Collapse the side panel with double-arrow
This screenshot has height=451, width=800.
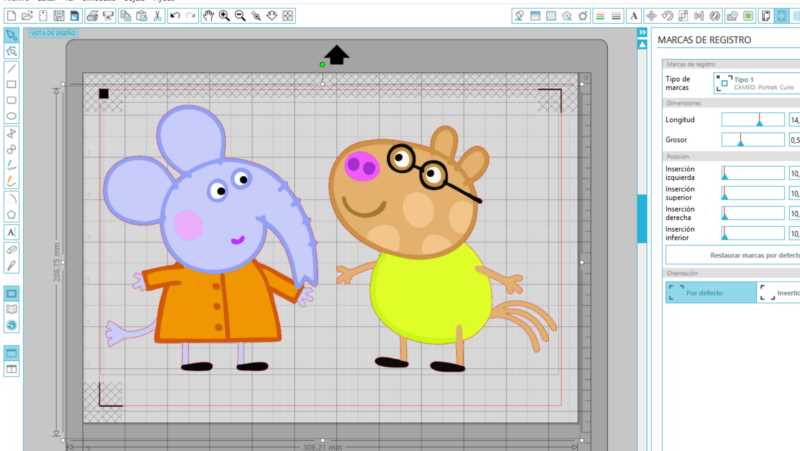(x=642, y=33)
